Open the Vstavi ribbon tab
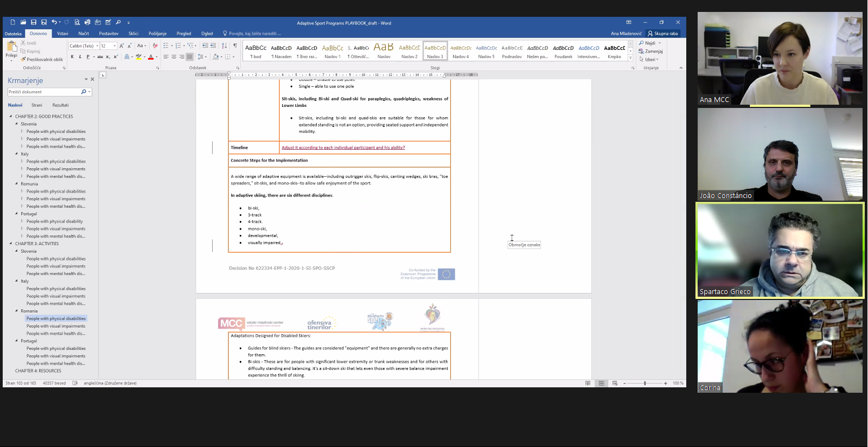Image resolution: width=868 pixels, height=447 pixels. coord(62,34)
